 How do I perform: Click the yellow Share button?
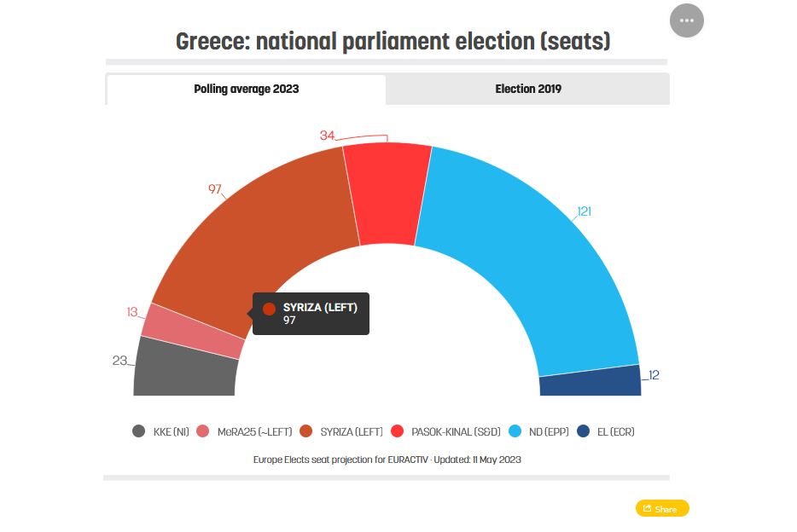(662, 508)
